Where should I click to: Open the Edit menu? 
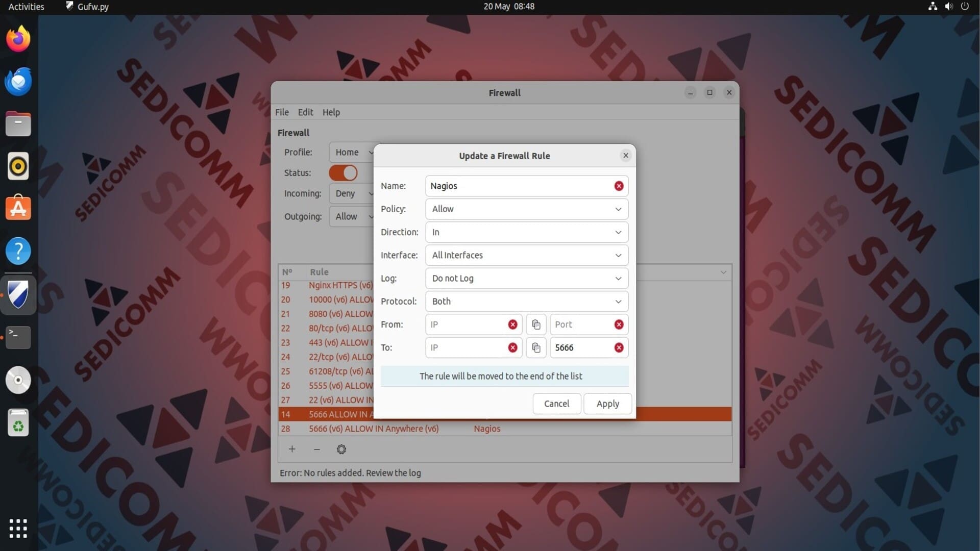(305, 112)
